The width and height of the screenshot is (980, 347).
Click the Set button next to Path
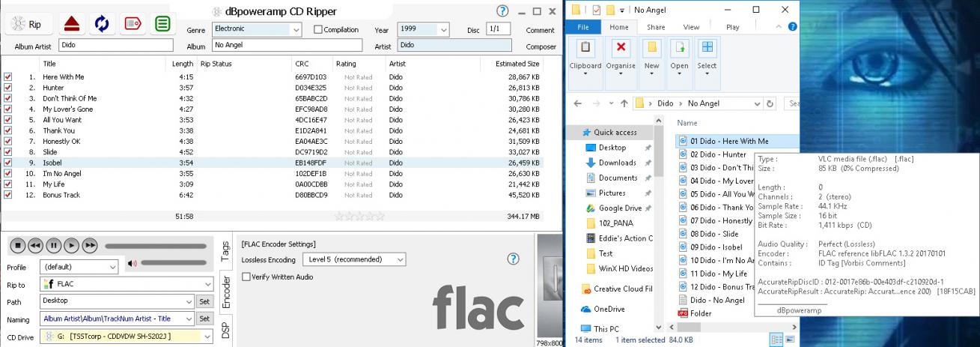[x=204, y=301]
